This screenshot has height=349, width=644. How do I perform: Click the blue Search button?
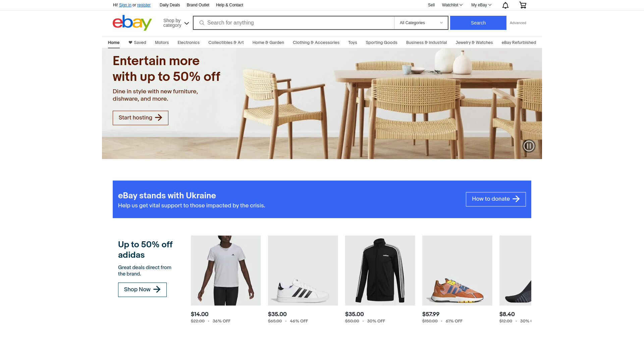tap(478, 23)
